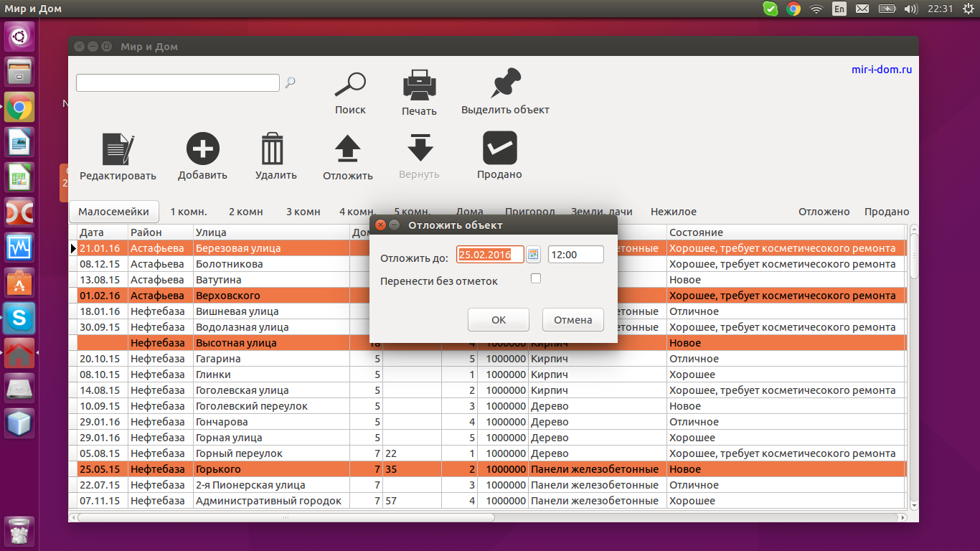The height and width of the screenshot is (551, 980).
Task: Switch to the 1 комн. tab
Action: point(189,212)
